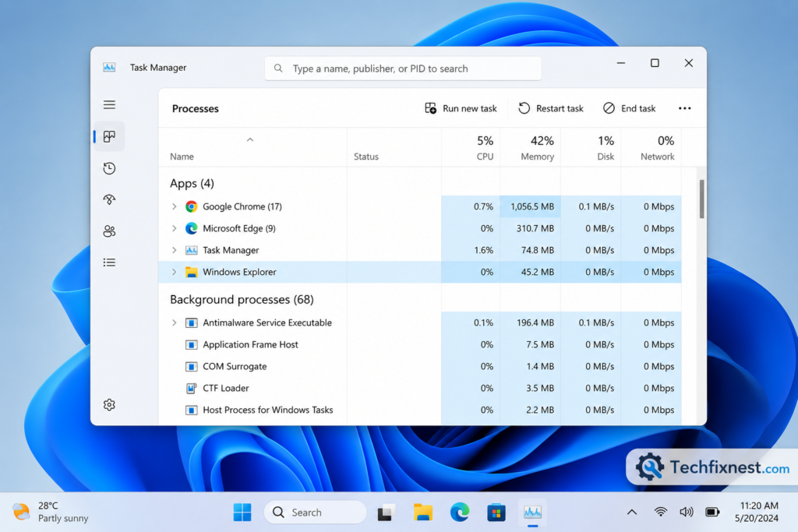Screen dimensions: 798x532
Task: Expand Antimalware Service Executable row
Action: (174, 323)
